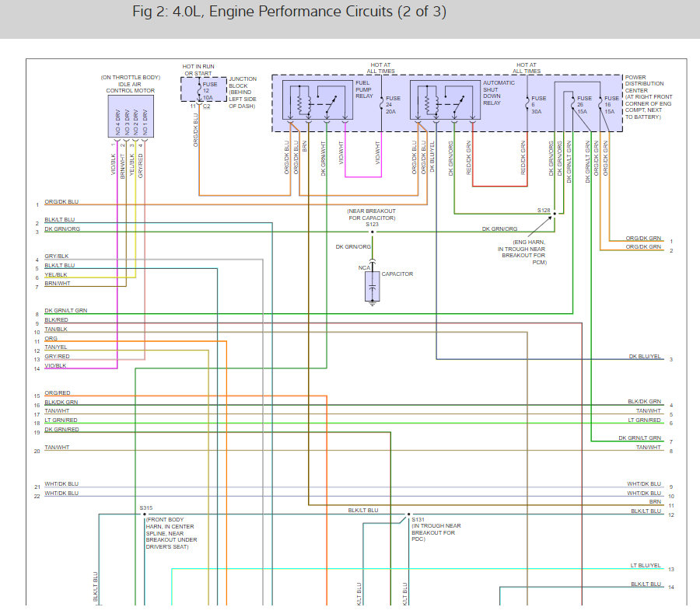Click the ORG/DK BLU label at left pin 1

pyautogui.click(x=61, y=202)
